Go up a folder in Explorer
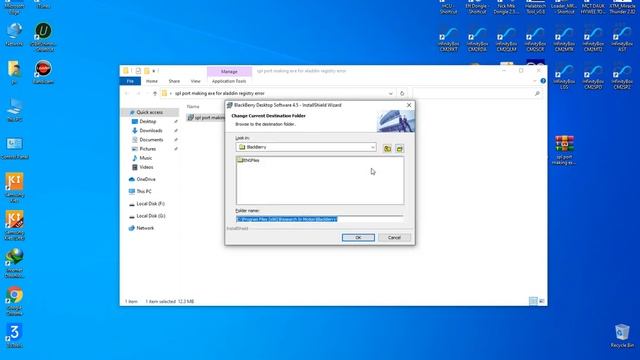640x360 pixels. pos(155,93)
